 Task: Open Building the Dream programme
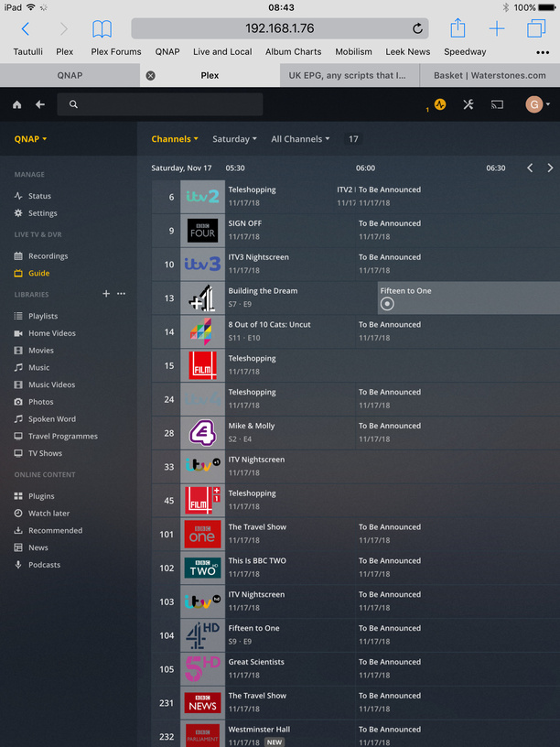(301, 298)
